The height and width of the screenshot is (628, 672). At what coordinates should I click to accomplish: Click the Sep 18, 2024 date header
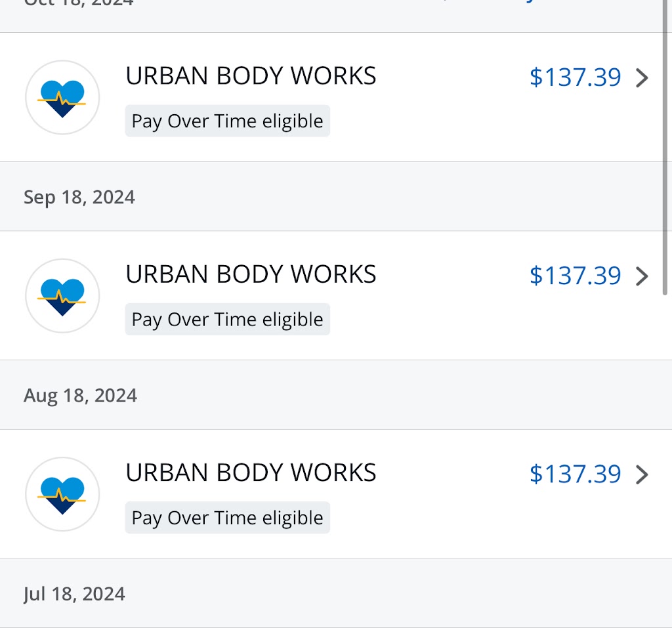click(79, 197)
